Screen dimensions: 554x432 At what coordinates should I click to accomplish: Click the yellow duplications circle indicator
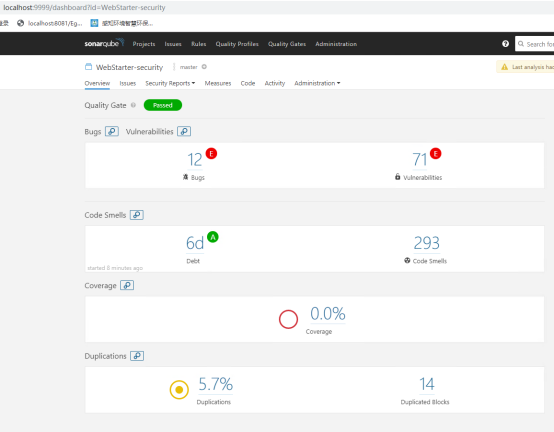coord(179,390)
